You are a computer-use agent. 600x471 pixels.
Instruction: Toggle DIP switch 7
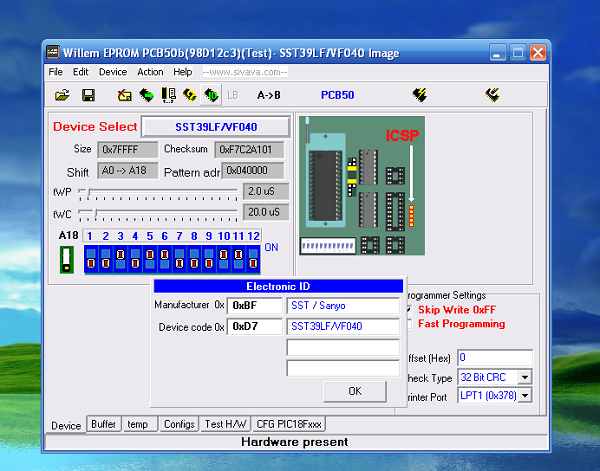coord(179,259)
